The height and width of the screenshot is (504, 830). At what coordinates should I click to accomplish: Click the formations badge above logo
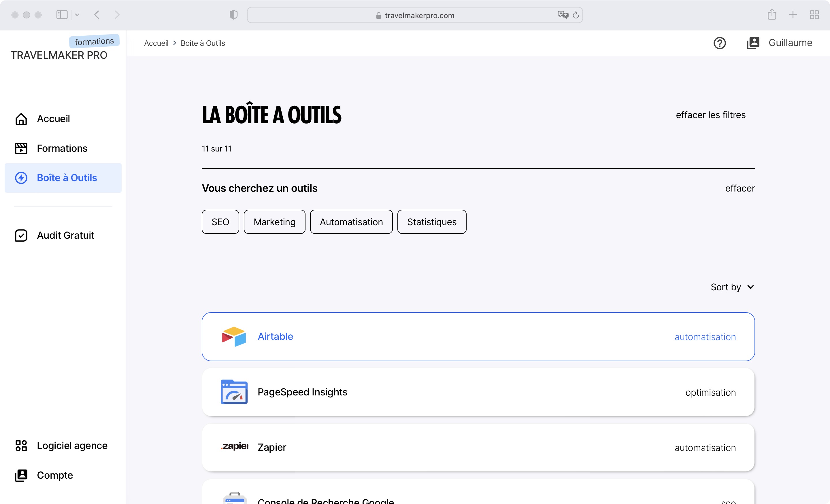pyautogui.click(x=94, y=41)
